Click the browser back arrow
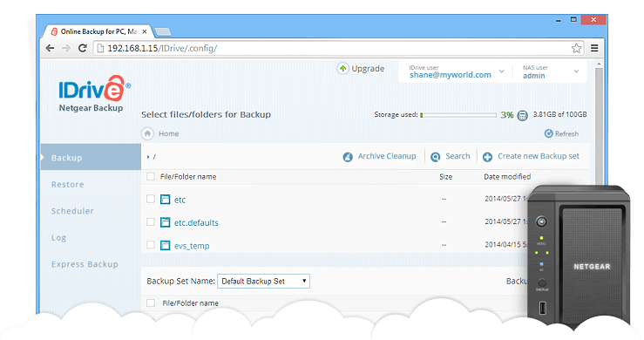The width and height of the screenshot is (644, 340). click(x=50, y=48)
